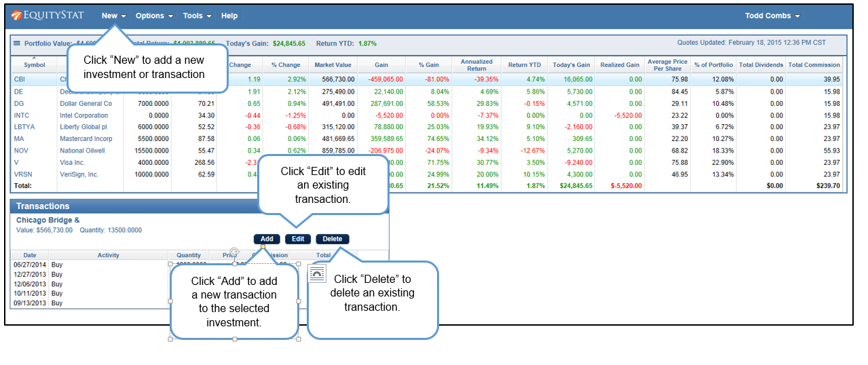Sort by the Symbol column header
Screen dimensions: 868x365
pos(35,64)
